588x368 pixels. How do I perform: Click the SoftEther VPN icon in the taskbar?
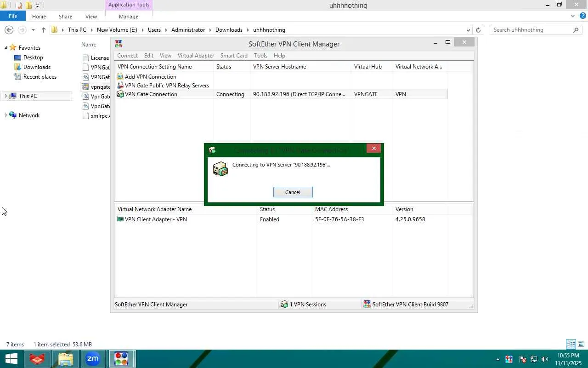point(121,359)
